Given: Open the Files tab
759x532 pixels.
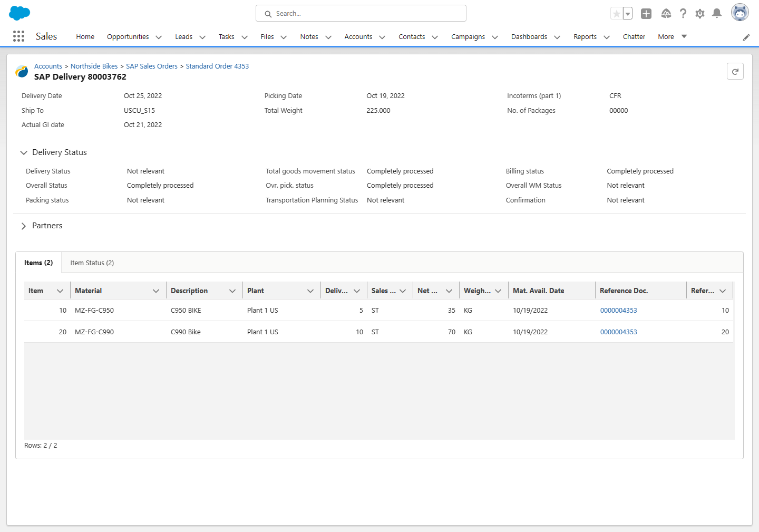Looking at the screenshot, I should (x=267, y=36).
